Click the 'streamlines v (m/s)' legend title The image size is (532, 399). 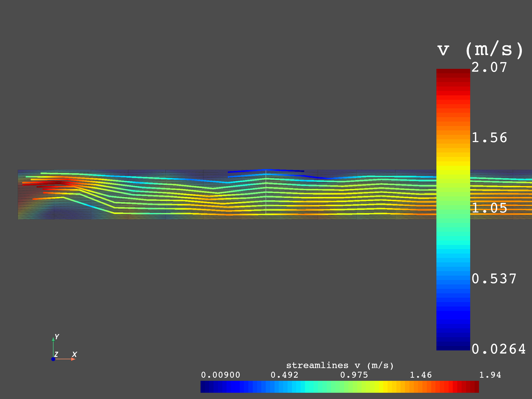click(340, 365)
